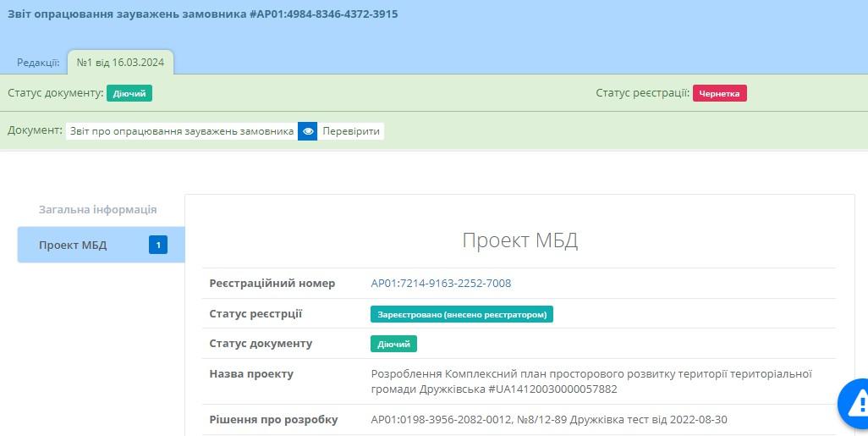
Task: Click the blue counter badge on Проект МБД
Action: tap(158, 246)
